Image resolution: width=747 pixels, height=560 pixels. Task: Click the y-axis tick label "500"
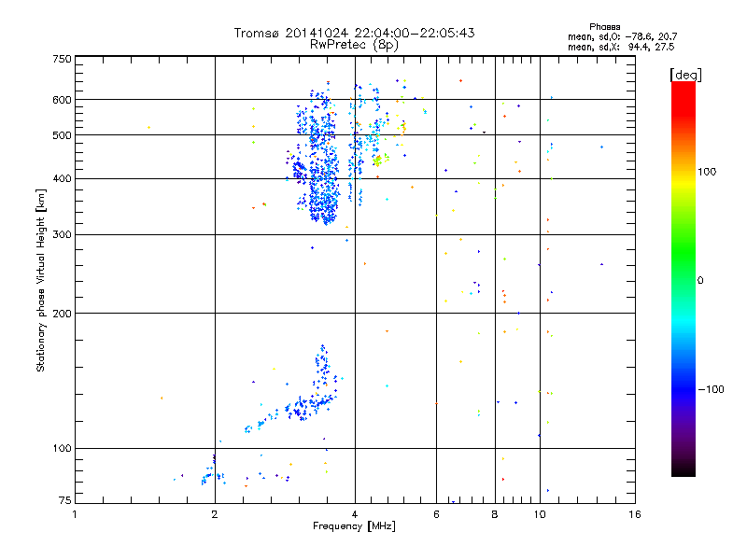(62, 135)
